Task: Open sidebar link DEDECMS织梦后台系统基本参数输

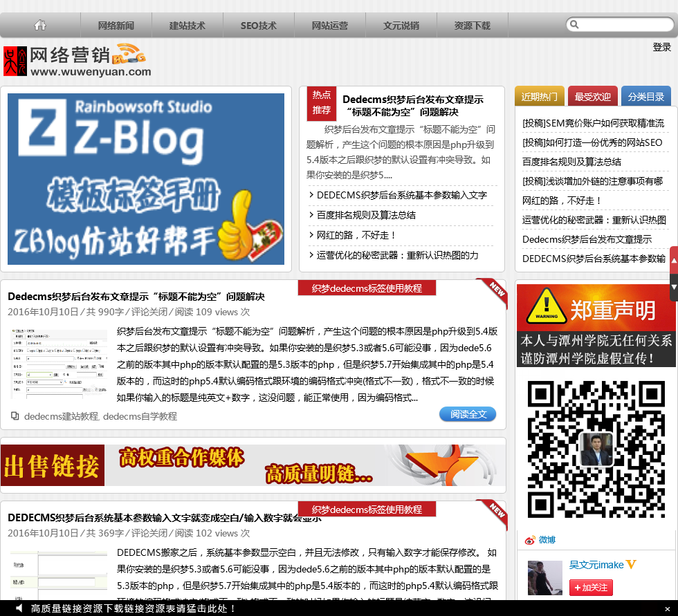Action: (x=594, y=259)
